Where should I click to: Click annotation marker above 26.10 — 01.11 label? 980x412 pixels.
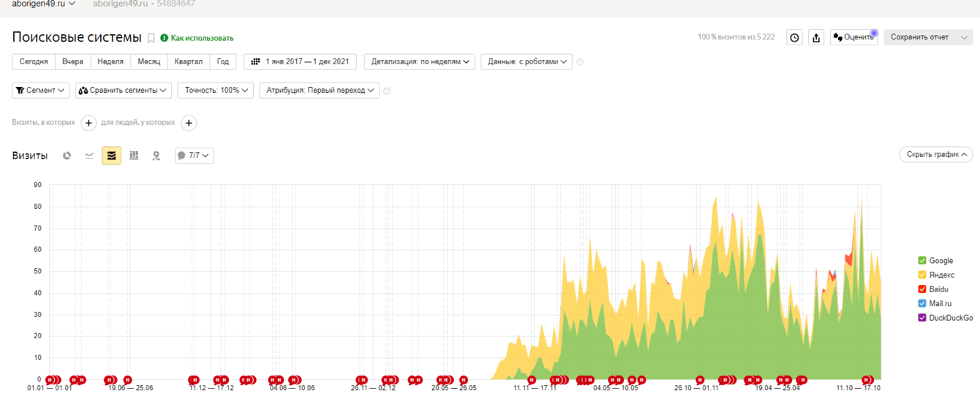700,380
